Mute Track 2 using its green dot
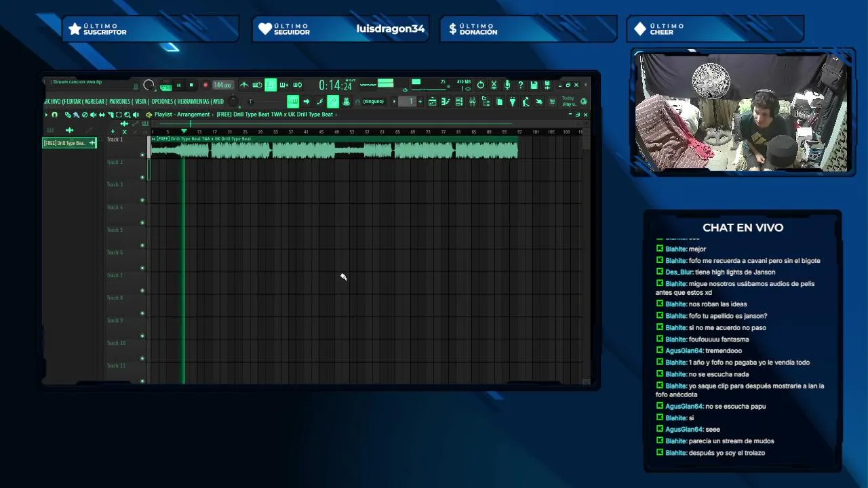This screenshot has height=488, width=868. (142, 177)
